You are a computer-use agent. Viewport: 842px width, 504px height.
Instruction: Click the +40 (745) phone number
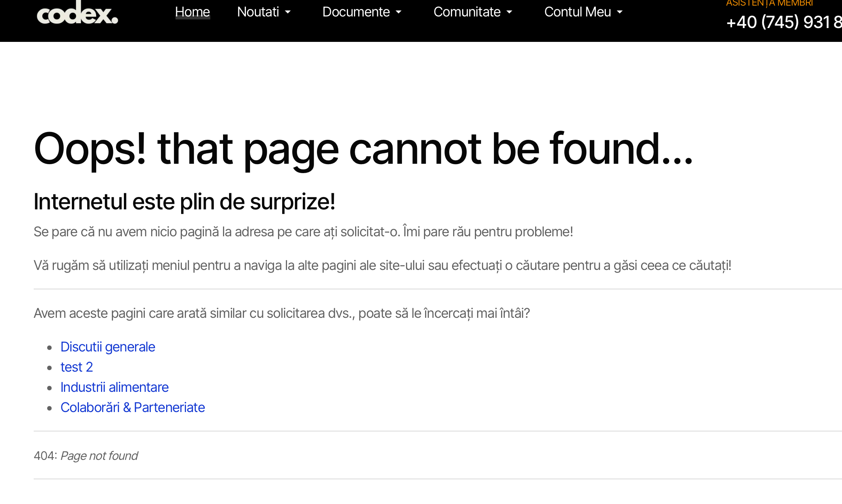pos(783,22)
